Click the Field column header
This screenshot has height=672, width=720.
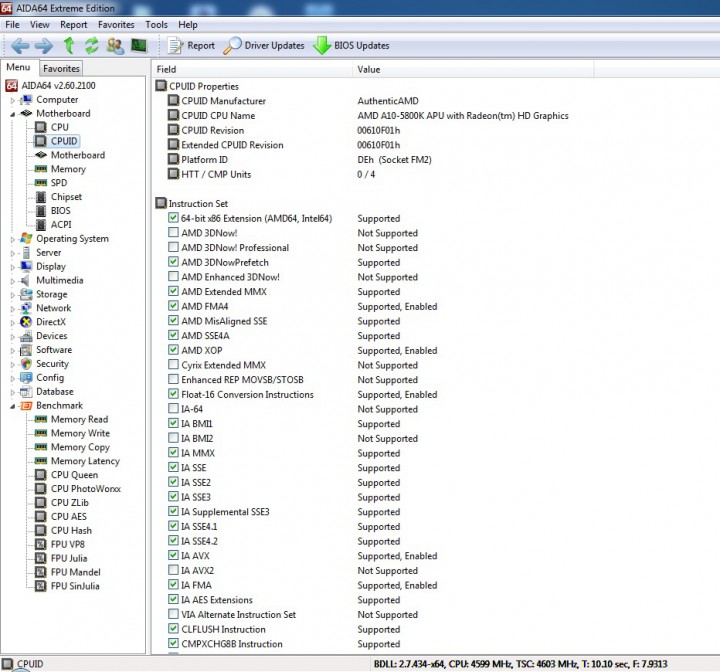252,69
